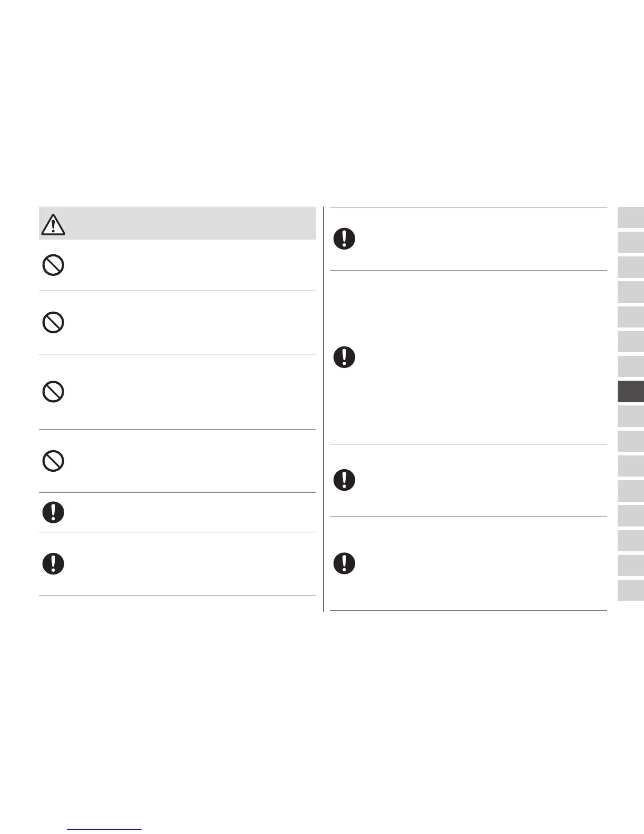644x834 pixels.
Task: Click the first prohibition icon under the warning header
Action: tap(53, 265)
